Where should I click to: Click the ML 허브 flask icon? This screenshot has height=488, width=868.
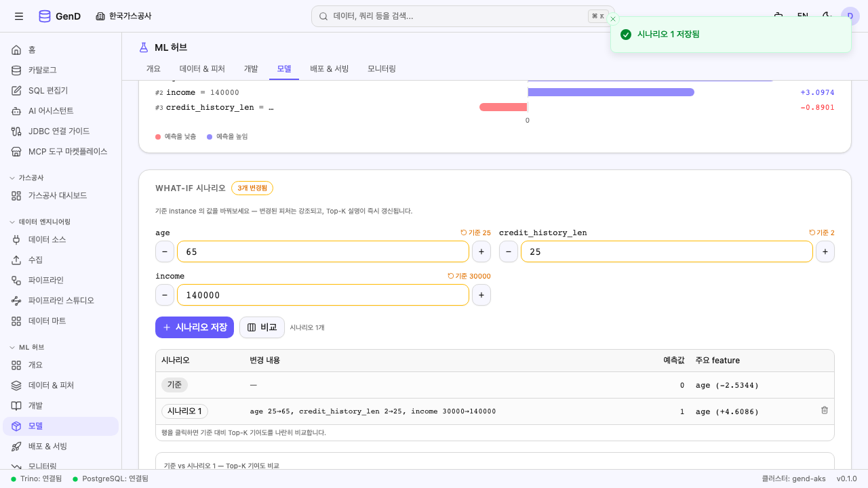pyautogui.click(x=143, y=47)
